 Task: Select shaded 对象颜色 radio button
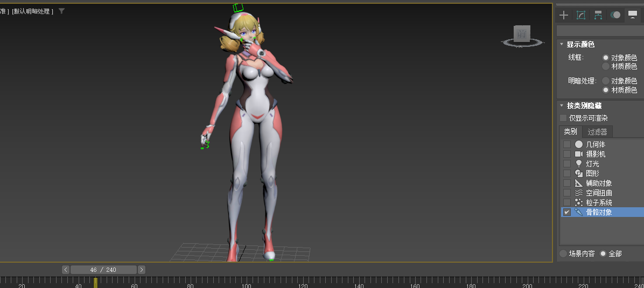pos(605,81)
